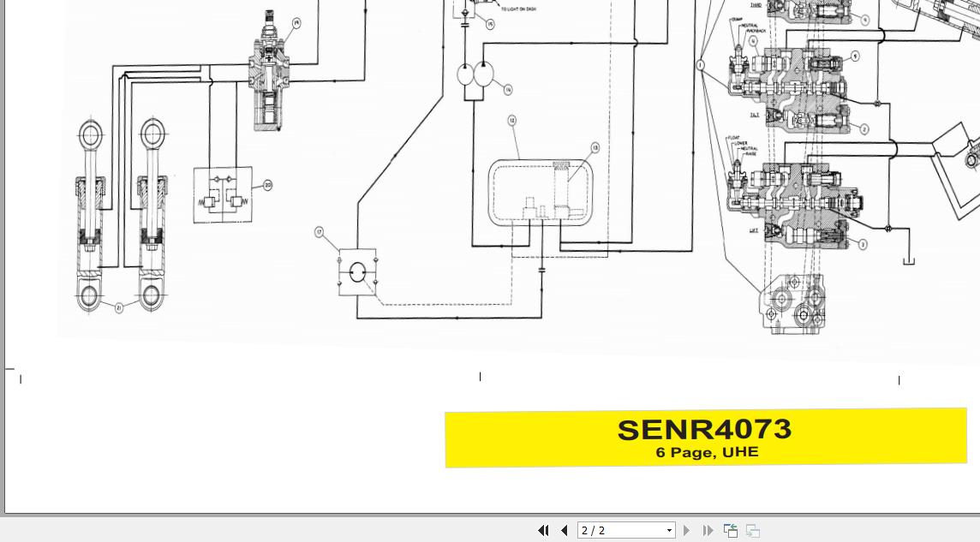980x542 pixels.
Task: Click component 17, the rectangular valve with circle
Action: click(x=357, y=271)
